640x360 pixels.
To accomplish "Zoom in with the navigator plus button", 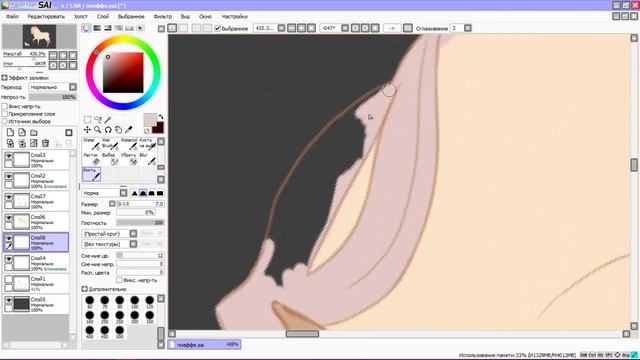I will (63, 55).
